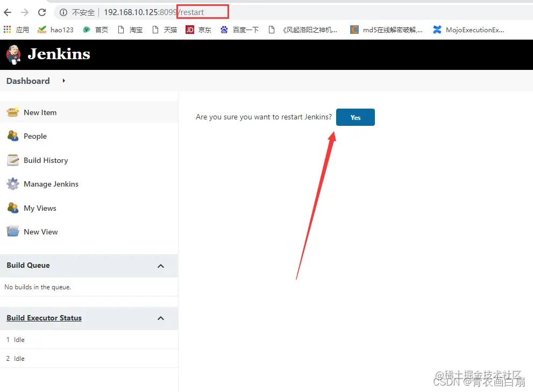Click the New Item icon
The height and width of the screenshot is (392, 533).
pyautogui.click(x=12, y=112)
